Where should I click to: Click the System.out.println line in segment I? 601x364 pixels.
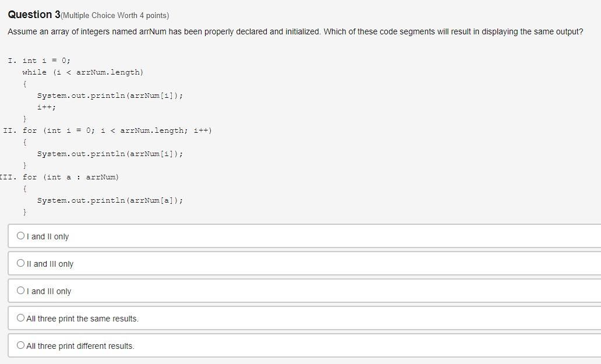click(x=110, y=95)
